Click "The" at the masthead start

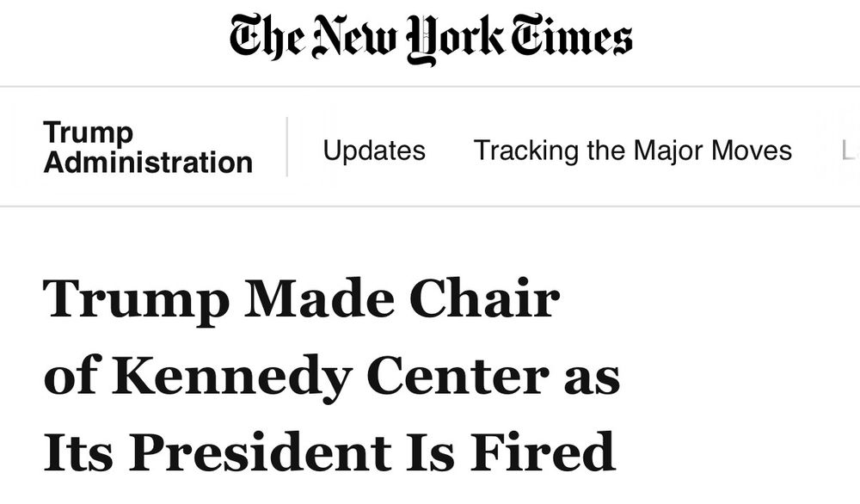(x=266, y=39)
